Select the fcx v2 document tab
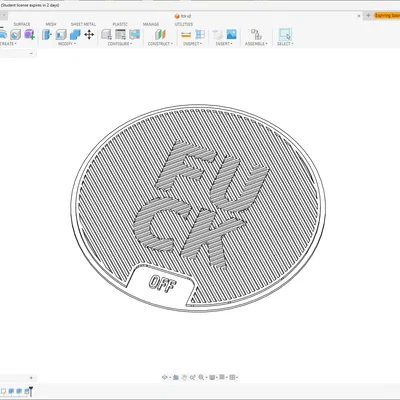The width and height of the screenshot is (400, 400). (x=183, y=16)
